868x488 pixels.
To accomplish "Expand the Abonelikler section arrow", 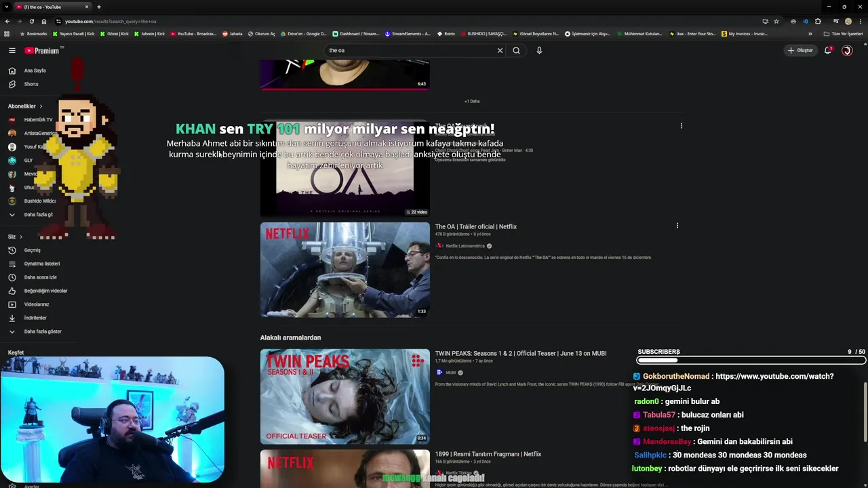I will click(x=41, y=106).
